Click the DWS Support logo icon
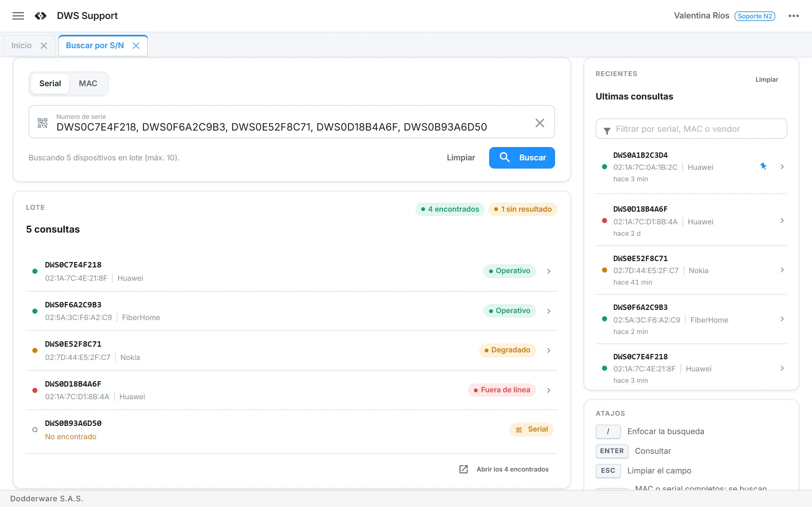Screen dimensions: 812x507 (41, 16)
